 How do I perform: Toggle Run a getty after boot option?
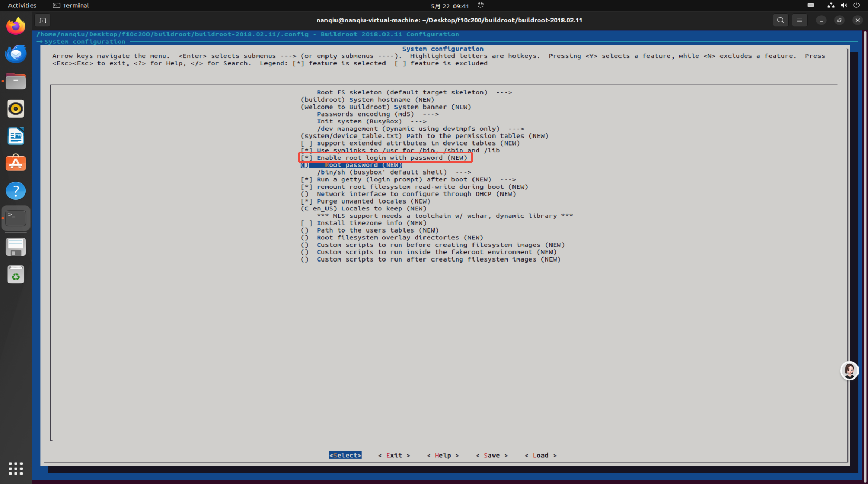[408, 179]
